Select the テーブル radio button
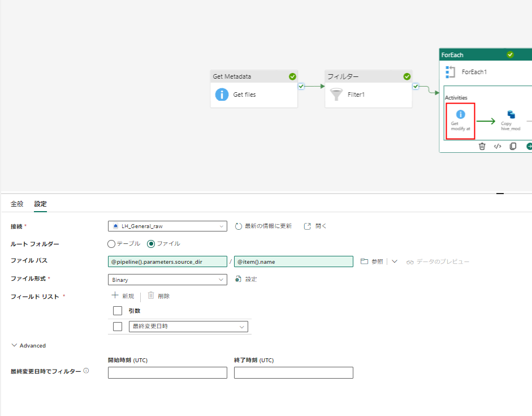The height and width of the screenshot is (416, 532). (111, 244)
